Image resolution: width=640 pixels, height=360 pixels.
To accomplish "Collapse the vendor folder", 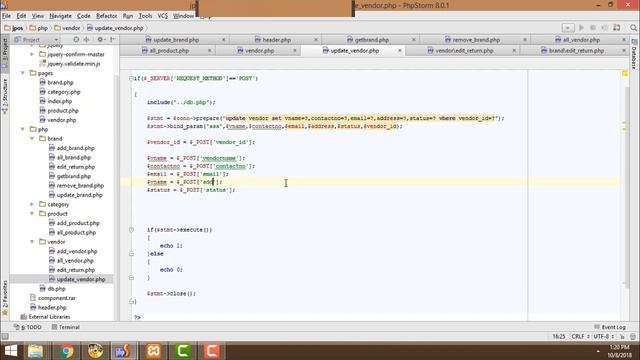I will pyautogui.click(x=32, y=242).
